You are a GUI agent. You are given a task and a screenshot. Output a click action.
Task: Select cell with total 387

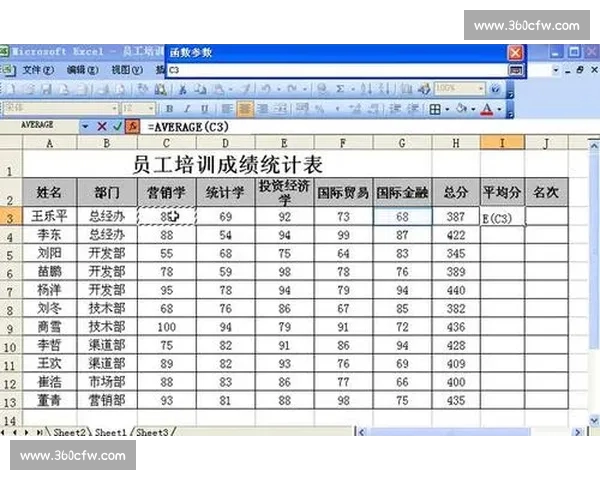[x=456, y=217]
